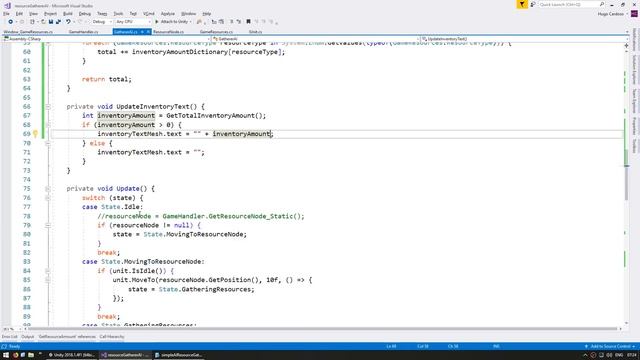The width and height of the screenshot is (640, 360).
Task: Click the Save All toolbar icon
Action: pos(58,22)
